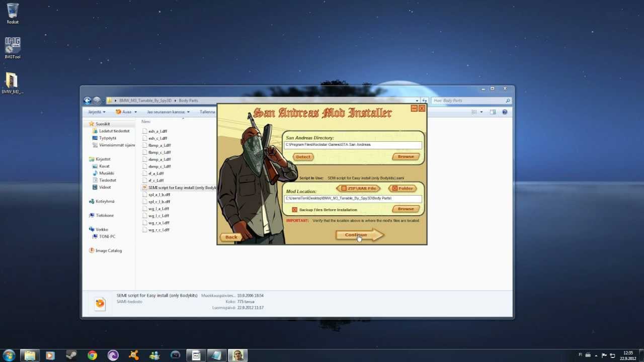Open Explorer help icon

(x=505, y=112)
